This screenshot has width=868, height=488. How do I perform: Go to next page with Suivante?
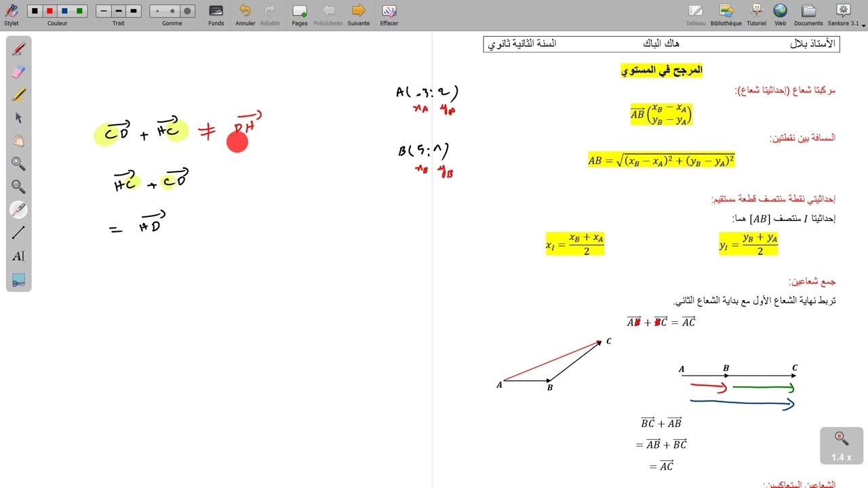click(x=359, y=14)
